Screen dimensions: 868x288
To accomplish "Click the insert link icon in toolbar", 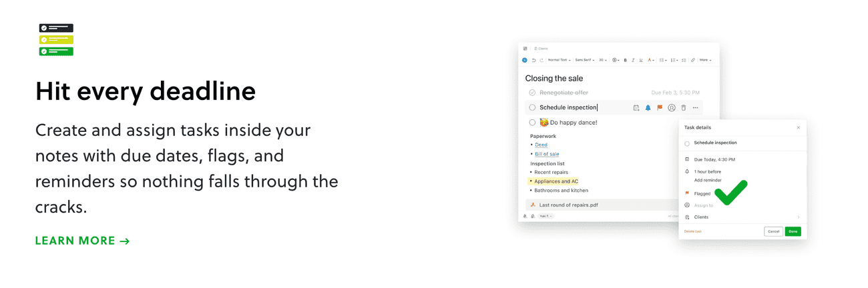I will tap(692, 60).
